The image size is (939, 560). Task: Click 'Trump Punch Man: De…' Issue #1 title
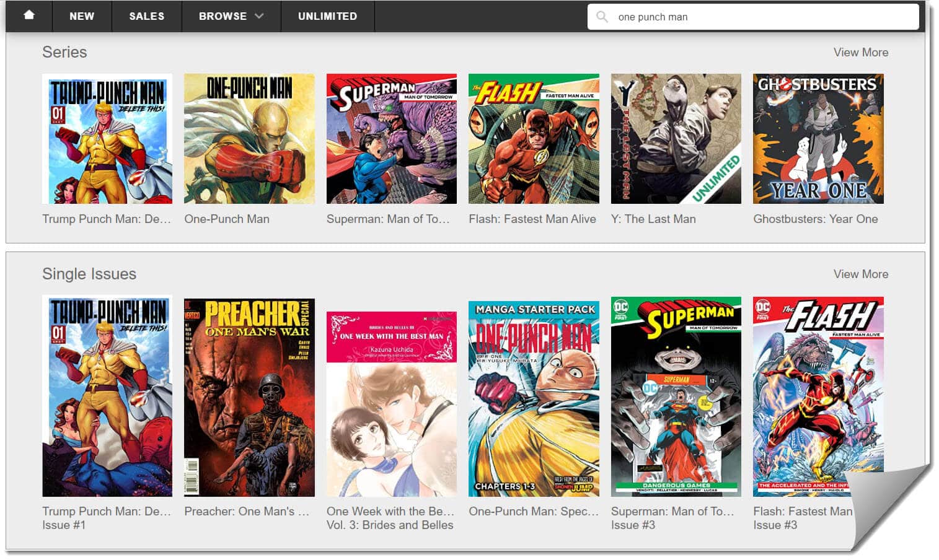pyautogui.click(x=107, y=511)
